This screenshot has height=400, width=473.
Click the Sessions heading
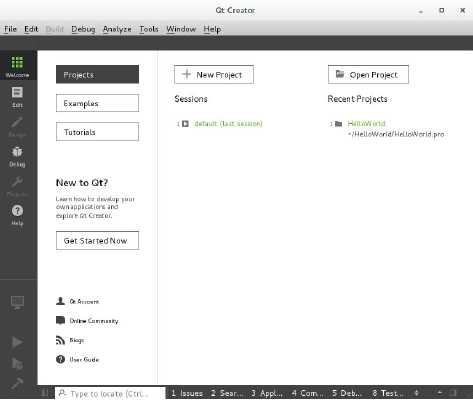pyautogui.click(x=191, y=99)
